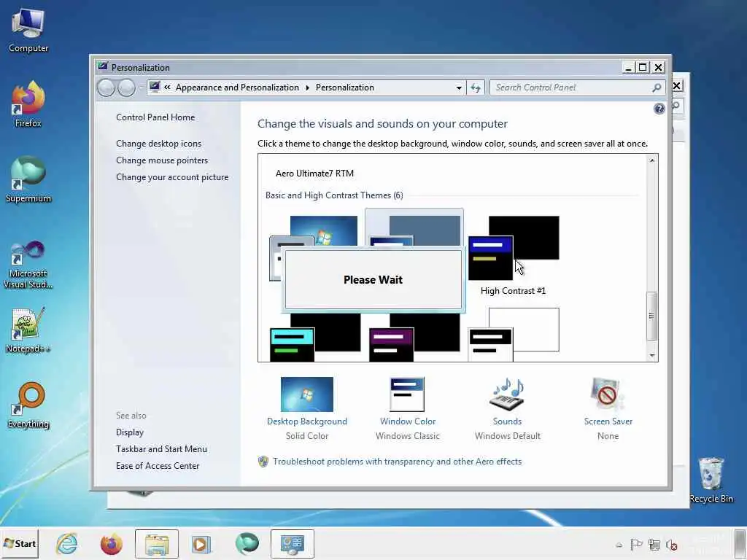Open the address bar history dropdown
The height and width of the screenshot is (560, 747).
coord(459,87)
